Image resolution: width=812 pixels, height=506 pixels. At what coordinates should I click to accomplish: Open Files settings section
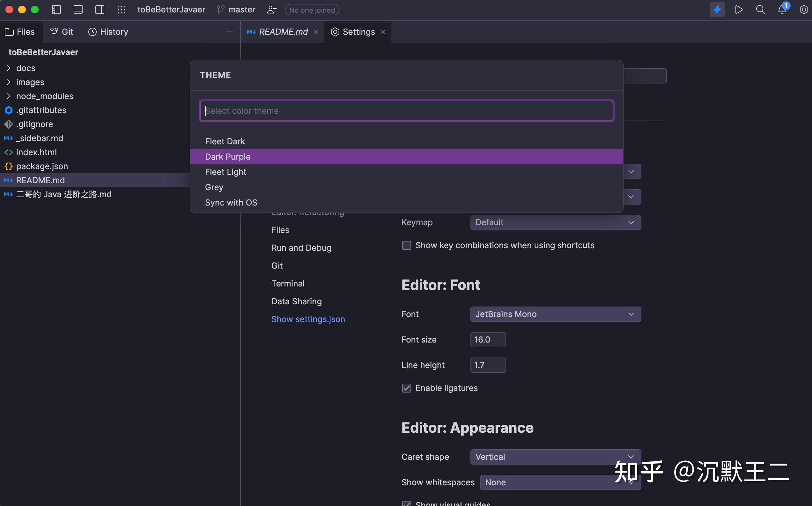point(280,230)
